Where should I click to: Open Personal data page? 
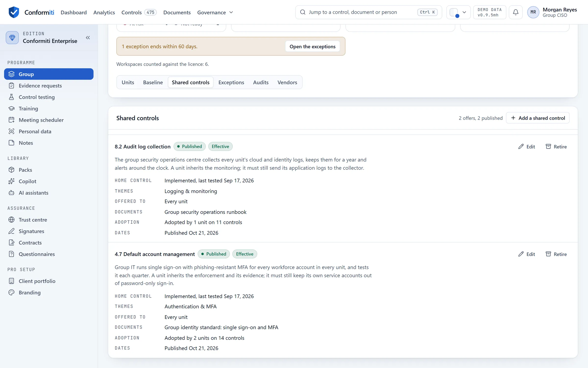[49, 131]
